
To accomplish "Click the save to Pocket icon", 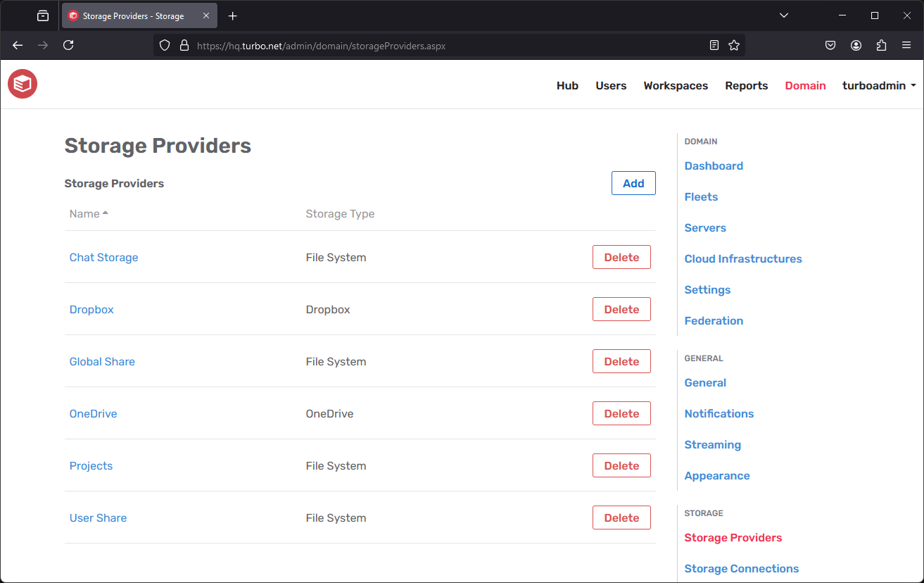I will coord(830,45).
